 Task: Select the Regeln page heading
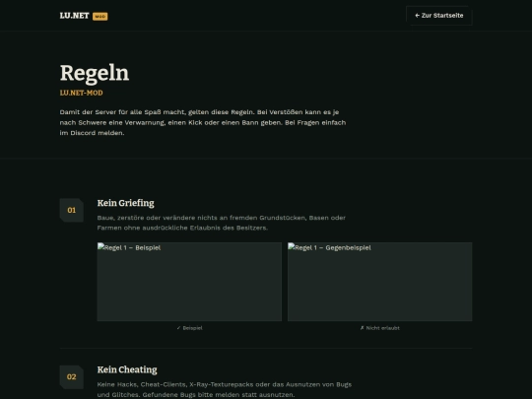(95, 73)
